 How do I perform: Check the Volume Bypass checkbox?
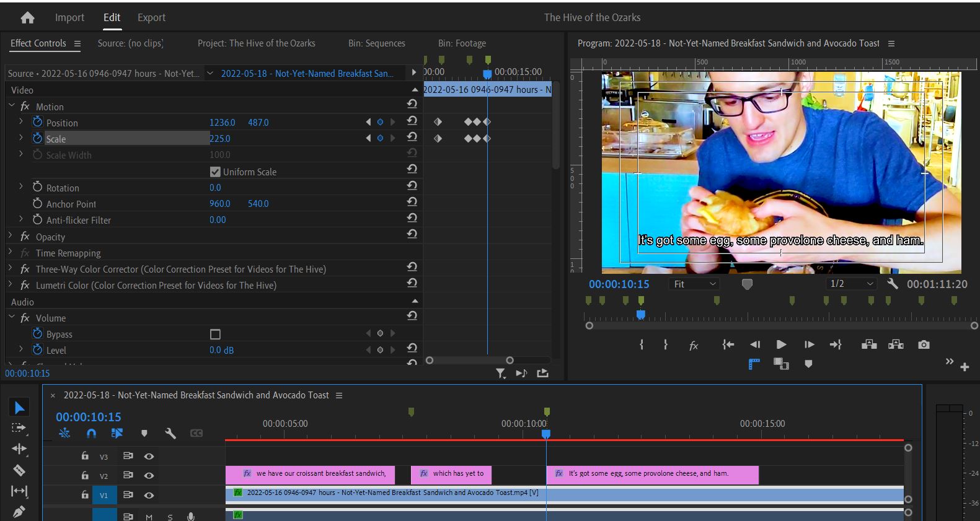(x=215, y=334)
